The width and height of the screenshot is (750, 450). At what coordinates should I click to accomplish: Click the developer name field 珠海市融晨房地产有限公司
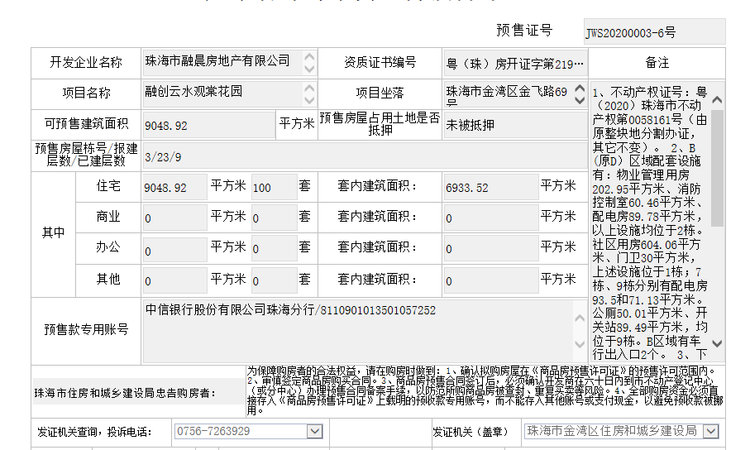click(229, 63)
